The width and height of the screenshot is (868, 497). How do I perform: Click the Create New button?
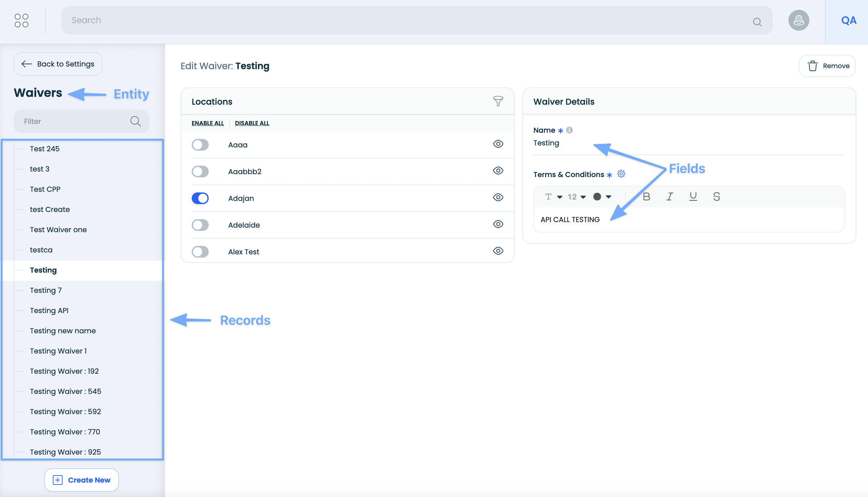point(82,480)
